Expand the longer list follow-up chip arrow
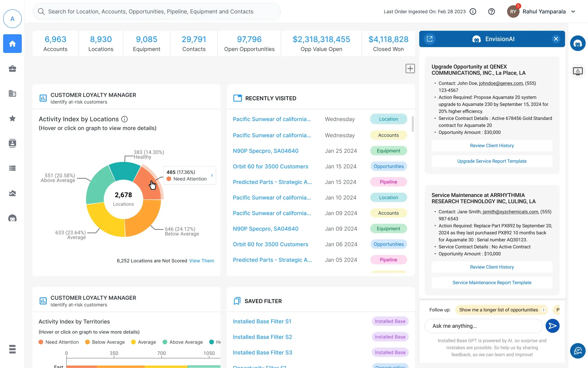The image size is (588, 368). coord(544,310)
